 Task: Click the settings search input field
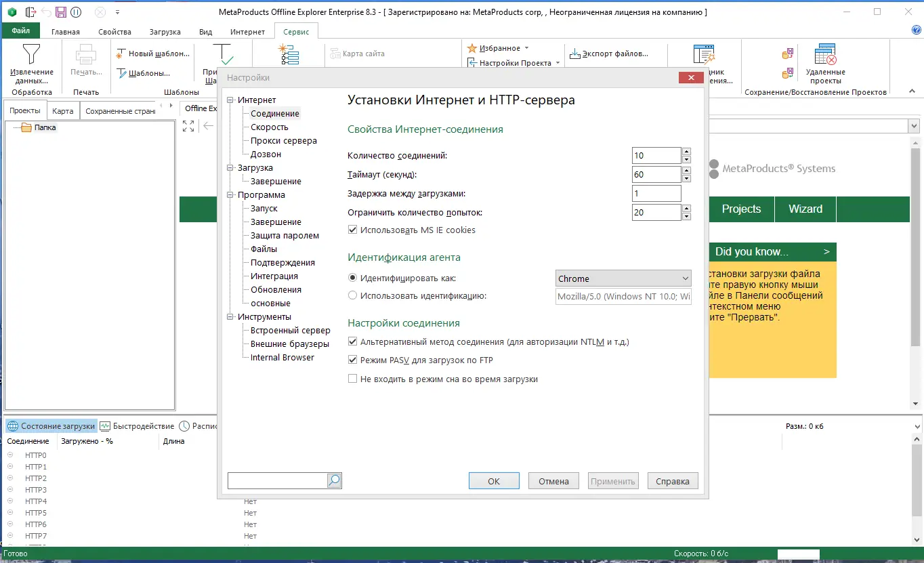278,480
